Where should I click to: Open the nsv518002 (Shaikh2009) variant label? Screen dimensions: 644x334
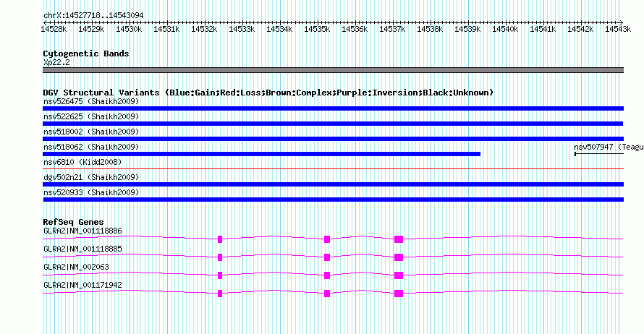pos(91,132)
